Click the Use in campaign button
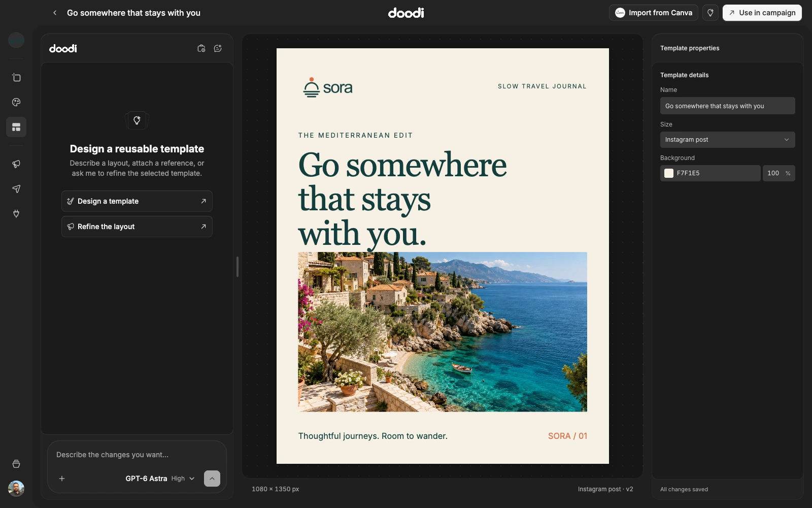This screenshot has height=508, width=812. (x=762, y=13)
